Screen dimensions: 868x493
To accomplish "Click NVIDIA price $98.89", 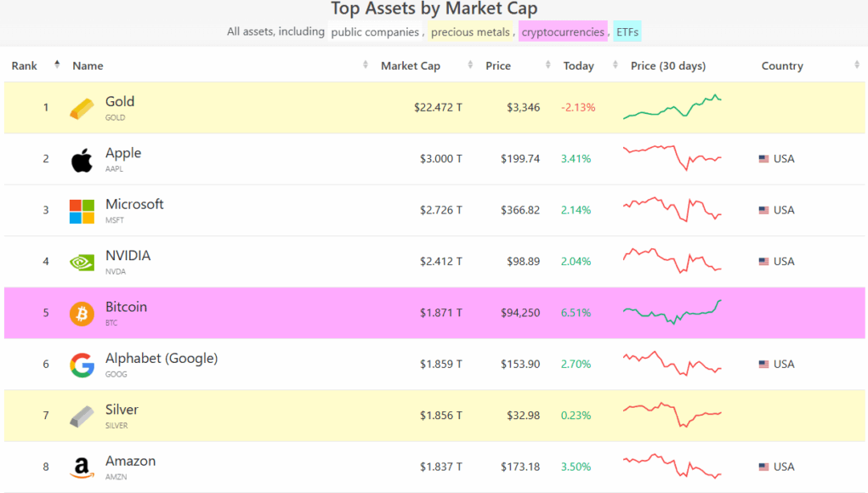I will tap(523, 261).
